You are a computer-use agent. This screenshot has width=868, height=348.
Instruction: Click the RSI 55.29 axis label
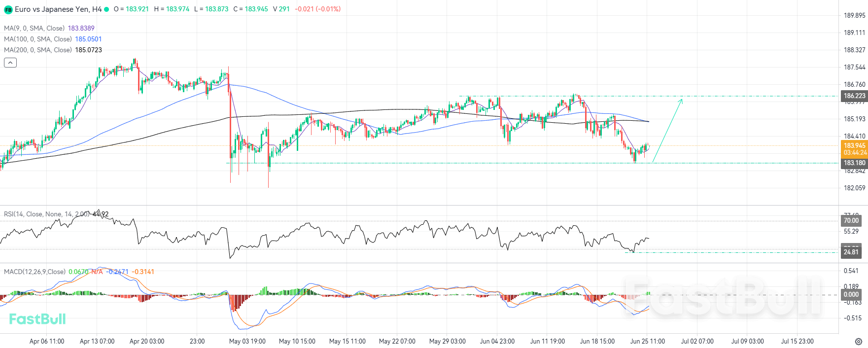(851, 231)
